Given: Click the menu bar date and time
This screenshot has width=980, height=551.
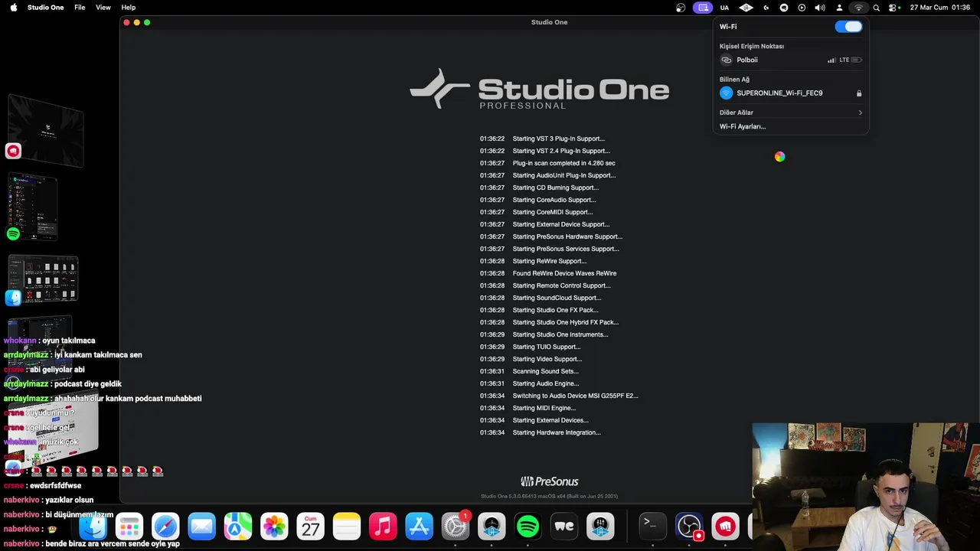Looking at the screenshot, I should pyautogui.click(x=939, y=8).
